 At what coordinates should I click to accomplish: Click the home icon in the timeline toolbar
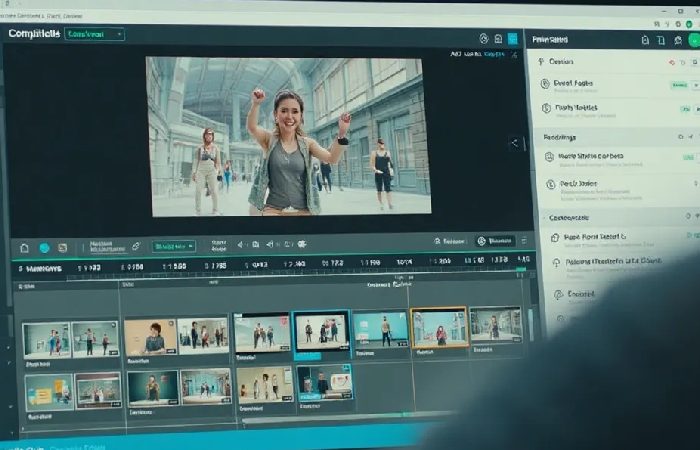25,248
